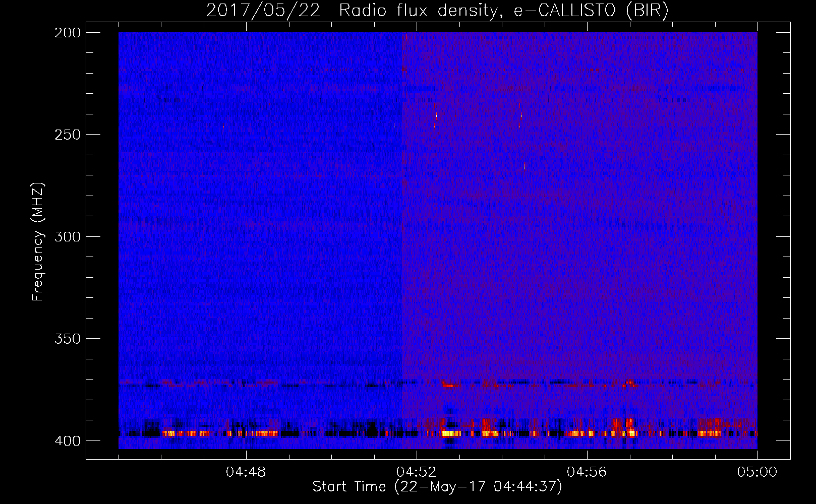The image size is (816, 504).
Task: Click the 400 frequency tick label
Action: [67, 441]
